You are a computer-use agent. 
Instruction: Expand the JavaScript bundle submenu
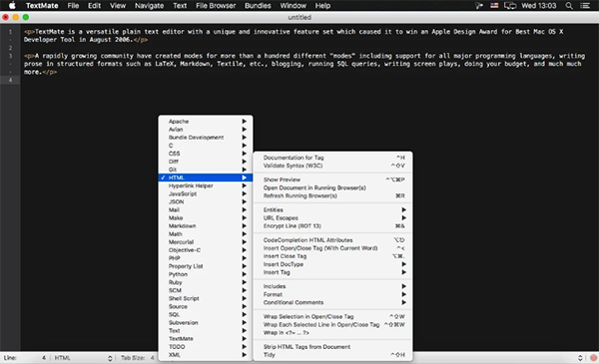pos(206,193)
